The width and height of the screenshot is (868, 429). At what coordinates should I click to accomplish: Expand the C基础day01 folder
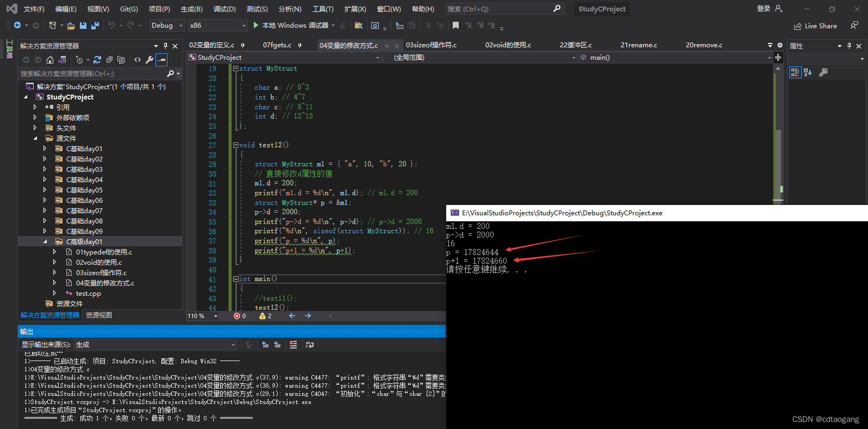tap(45, 148)
